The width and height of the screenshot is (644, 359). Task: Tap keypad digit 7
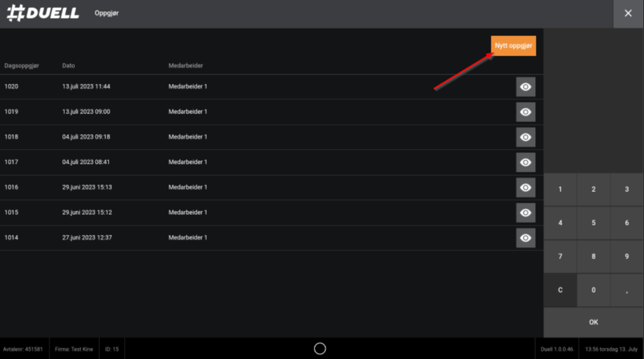[x=560, y=257]
